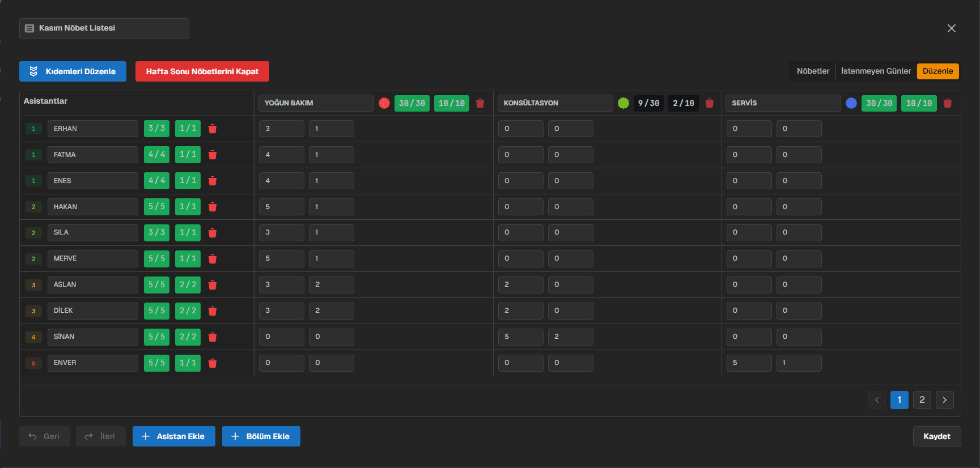Remove the YOĞUN BAKIM department column
Screen dimensions: 980x468
click(480, 103)
